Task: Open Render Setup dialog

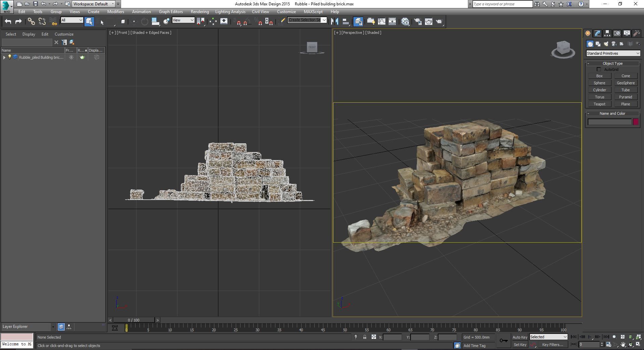Action: tap(418, 21)
